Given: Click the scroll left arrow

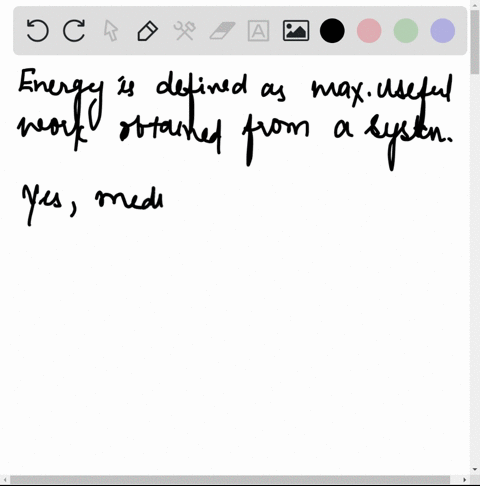Looking at the screenshot, I should tap(5, 480).
